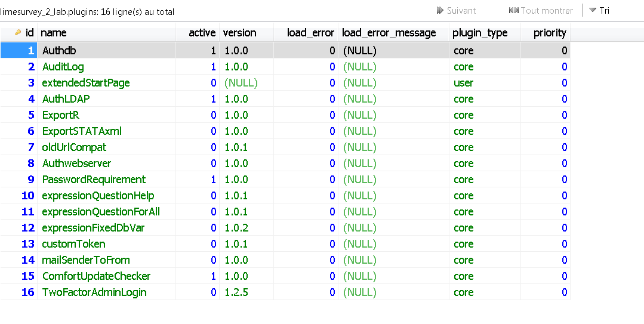Click the priority column header
Screen dimensions: 644x324
[549, 33]
